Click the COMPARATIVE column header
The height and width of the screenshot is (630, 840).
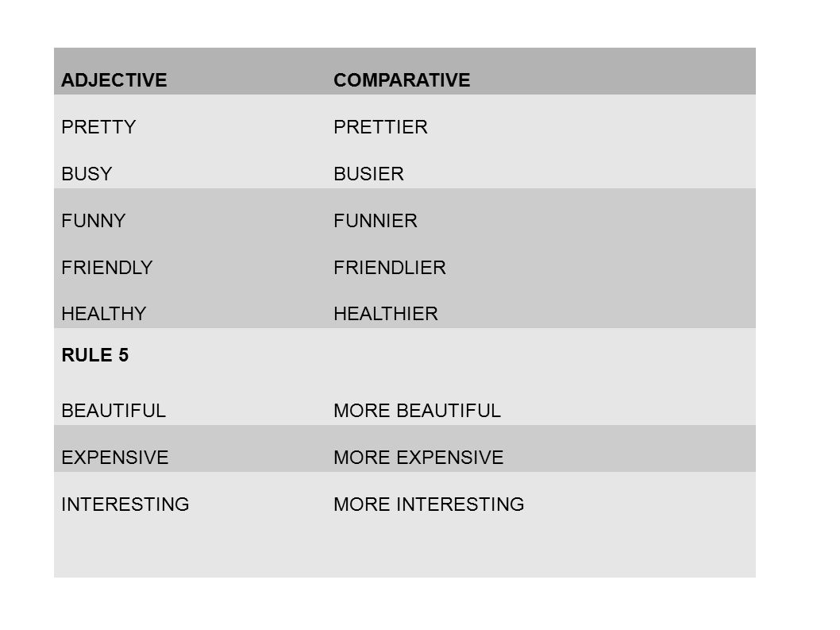pyautogui.click(x=402, y=80)
